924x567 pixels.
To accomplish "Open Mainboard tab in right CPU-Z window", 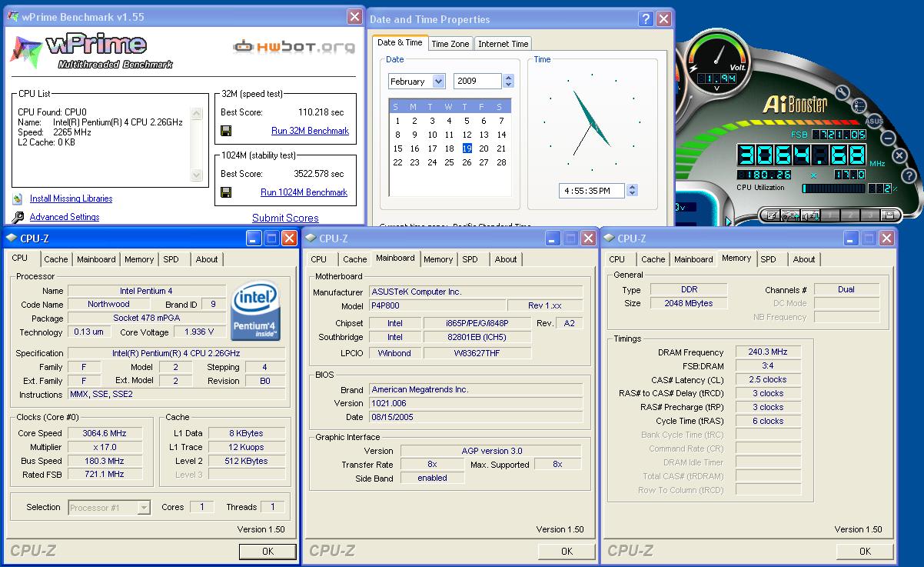I will pyautogui.click(x=693, y=259).
